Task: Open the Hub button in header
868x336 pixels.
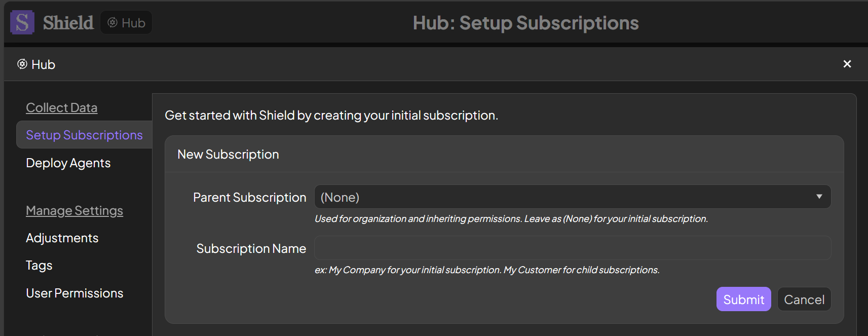Action: (126, 23)
